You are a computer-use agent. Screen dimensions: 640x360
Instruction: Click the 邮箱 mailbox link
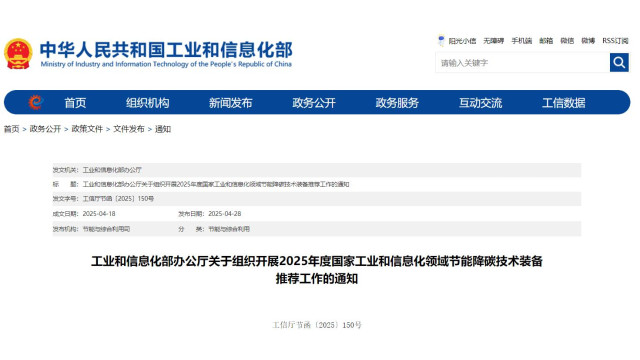click(x=546, y=41)
